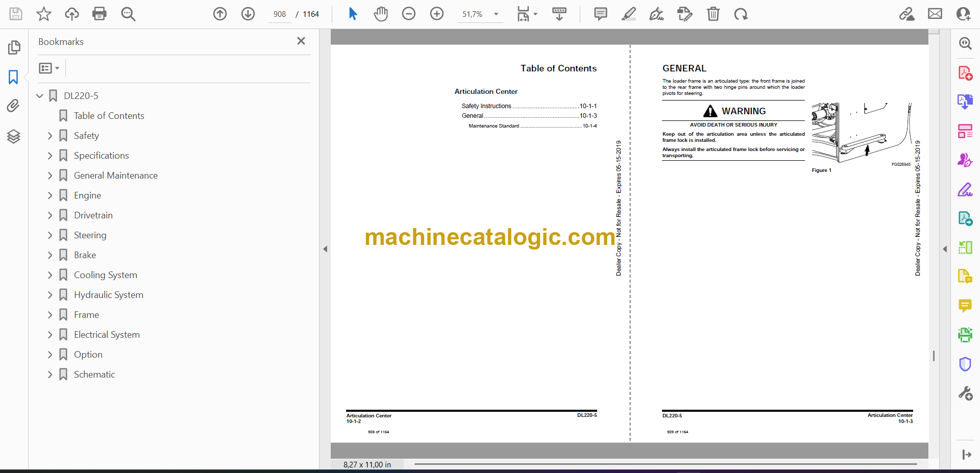Image resolution: width=980 pixels, height=473 pixels.
Task: Expand the General Maintenance bookmark
Action: click(50, 176)
